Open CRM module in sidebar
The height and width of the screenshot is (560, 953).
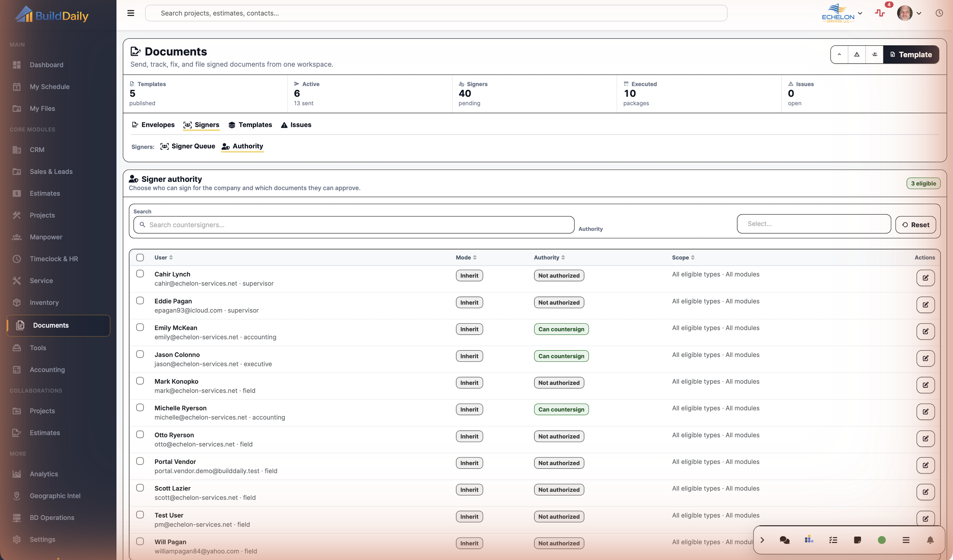click(x=58, y=150)
